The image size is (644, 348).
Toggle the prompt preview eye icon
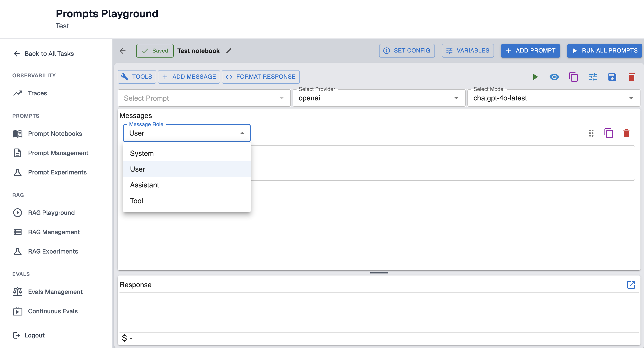pyautogui.click(x=554, y=77)
